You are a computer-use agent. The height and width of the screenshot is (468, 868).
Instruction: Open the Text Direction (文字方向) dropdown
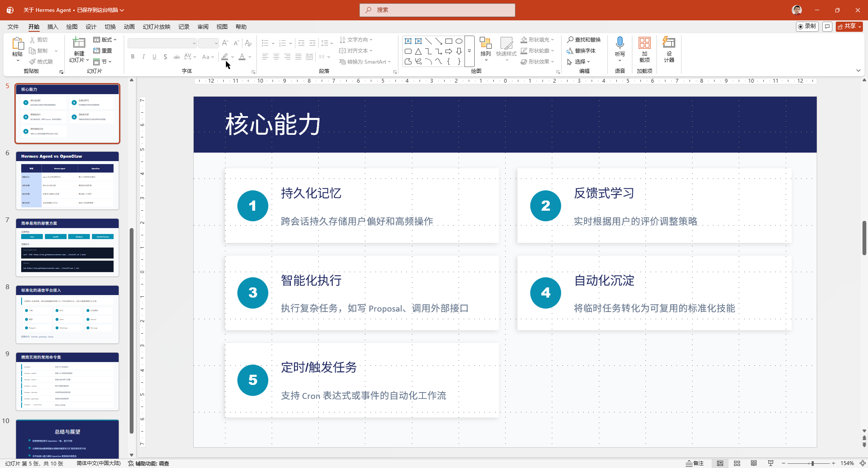click(356, 39)
